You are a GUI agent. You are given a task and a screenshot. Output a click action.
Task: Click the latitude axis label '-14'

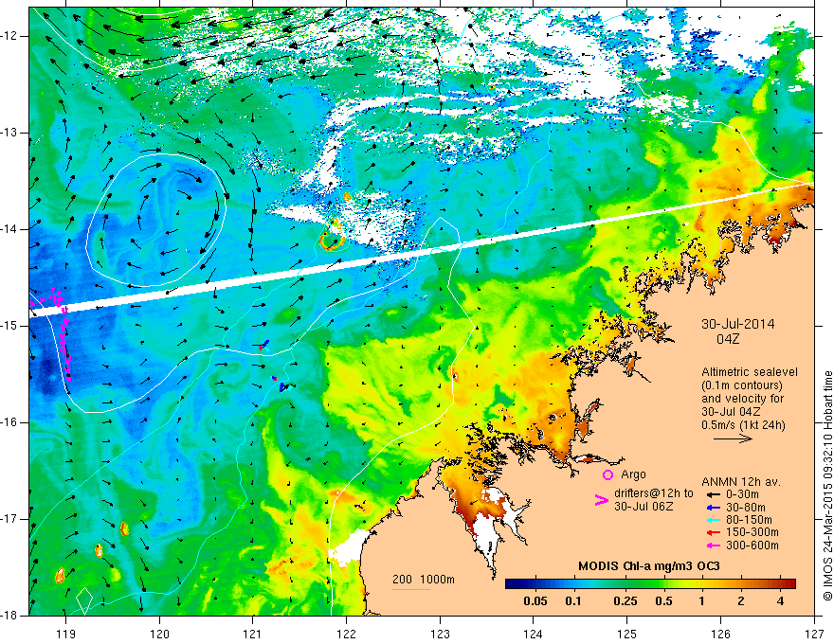click(x=9, y=229)
